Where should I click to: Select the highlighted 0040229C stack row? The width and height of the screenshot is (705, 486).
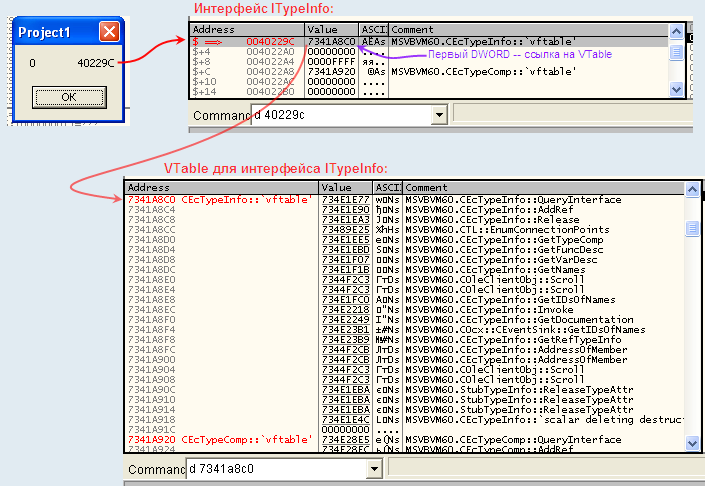(x=270, y=42)
